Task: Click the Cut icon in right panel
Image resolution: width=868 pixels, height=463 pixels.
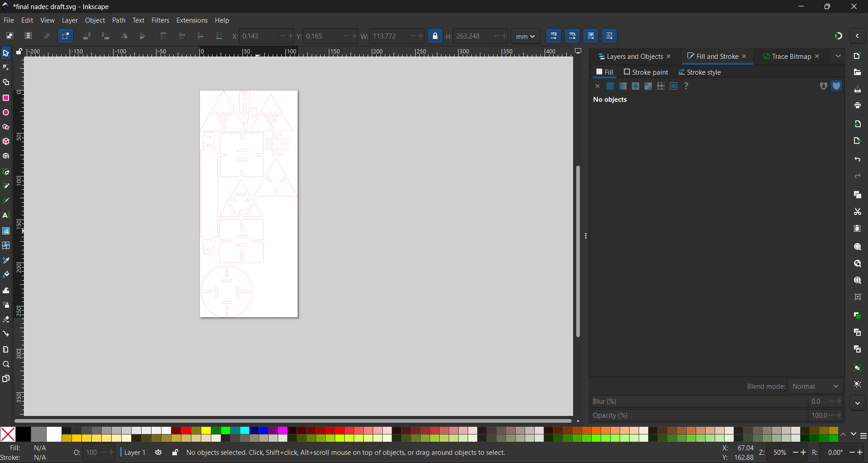Action: tap(857, 212)
